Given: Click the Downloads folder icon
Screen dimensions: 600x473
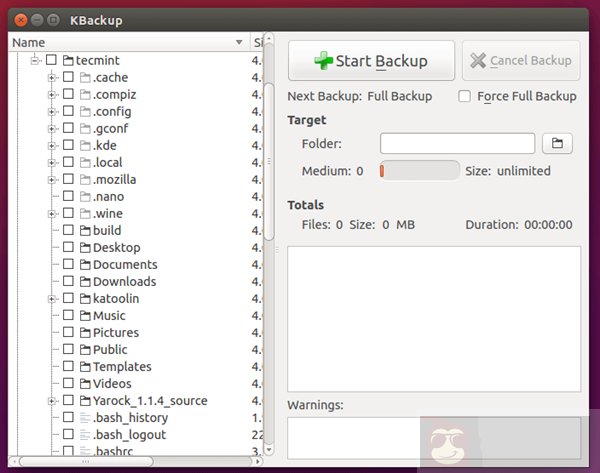Looking at the screenshot, I should tap(85, 282).
